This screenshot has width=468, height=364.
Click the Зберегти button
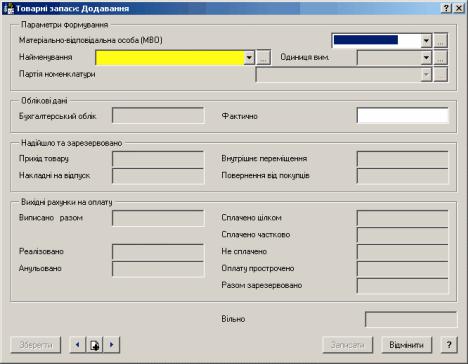pyautogui.click(x=36, y=345)
